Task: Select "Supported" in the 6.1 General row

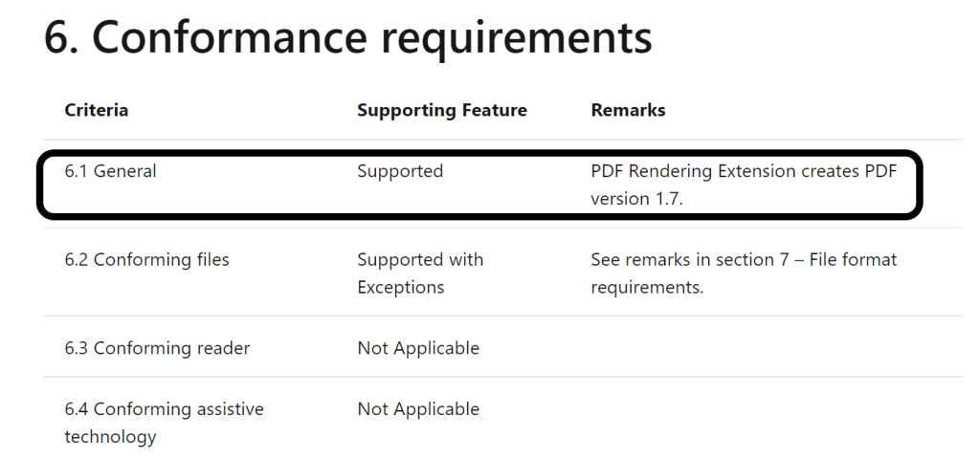Action: tap(400, 172)
